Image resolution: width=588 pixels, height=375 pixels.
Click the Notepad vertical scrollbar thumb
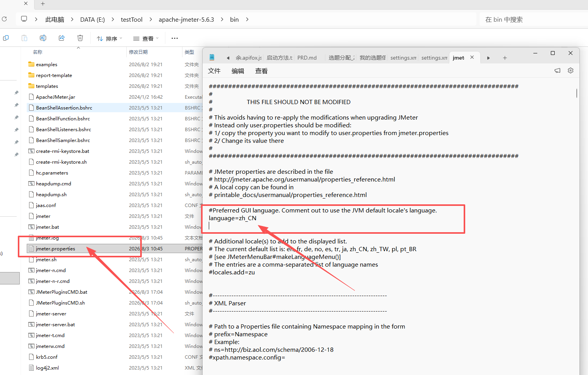tap(577, 93)
